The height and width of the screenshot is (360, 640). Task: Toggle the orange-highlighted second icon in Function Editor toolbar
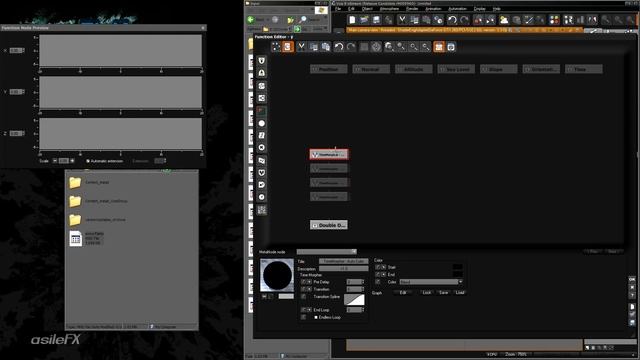click(x=288, y=47)
